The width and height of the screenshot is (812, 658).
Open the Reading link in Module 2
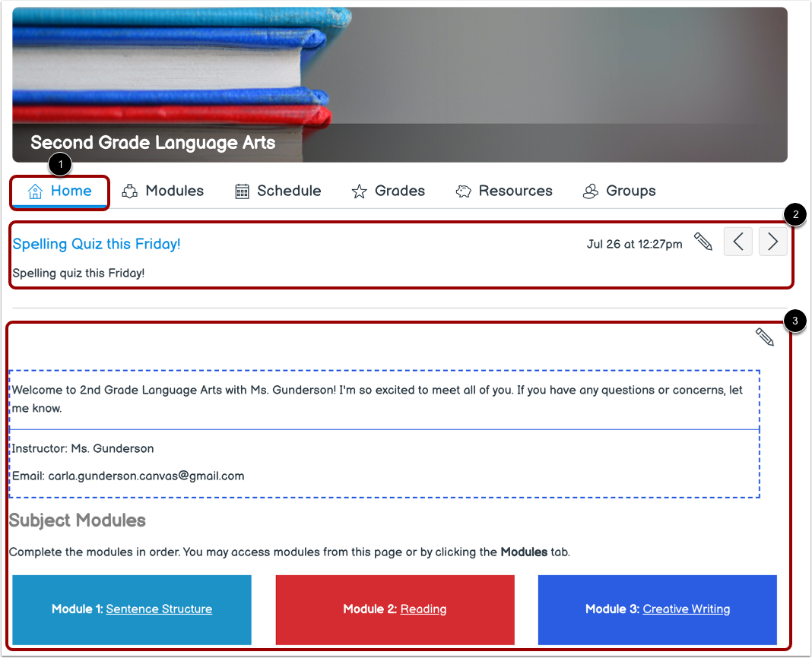pyautogui.click(x=423, y=609)
